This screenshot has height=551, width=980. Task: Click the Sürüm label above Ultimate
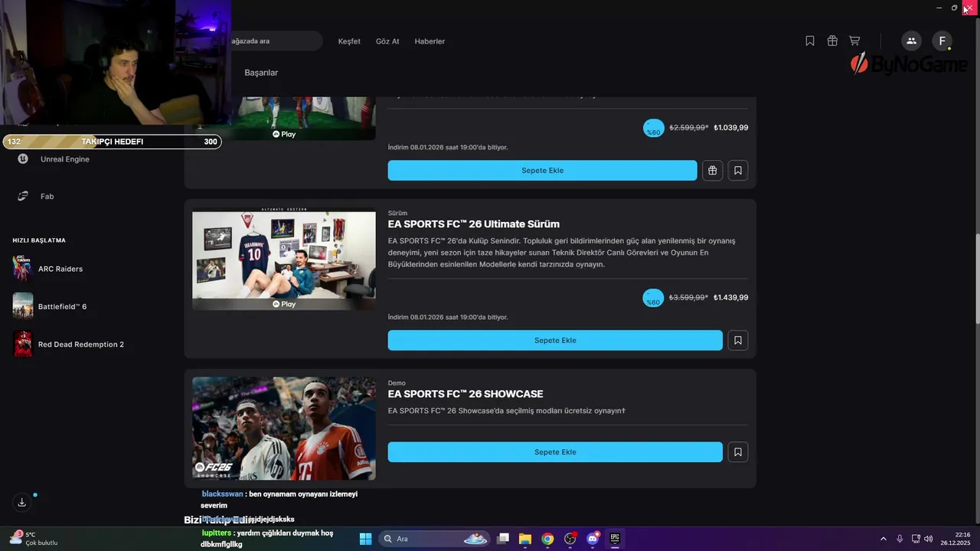click(397, 213)
